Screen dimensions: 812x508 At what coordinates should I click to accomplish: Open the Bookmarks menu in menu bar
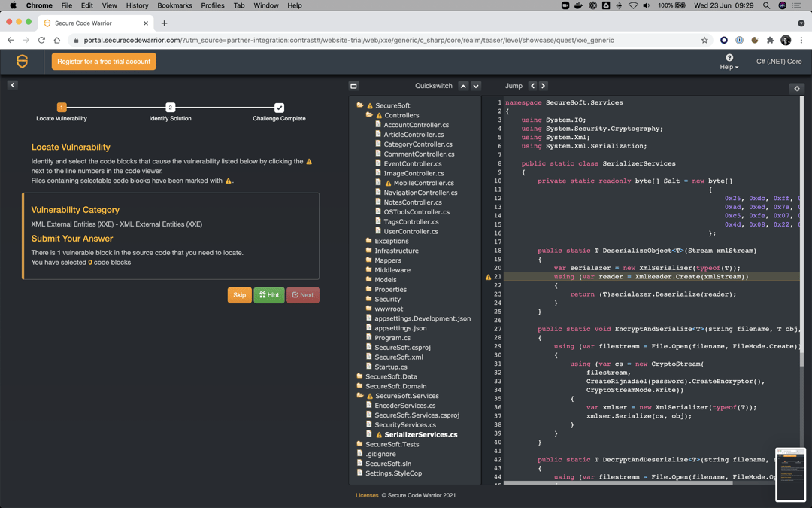click(x=174, y=5)
